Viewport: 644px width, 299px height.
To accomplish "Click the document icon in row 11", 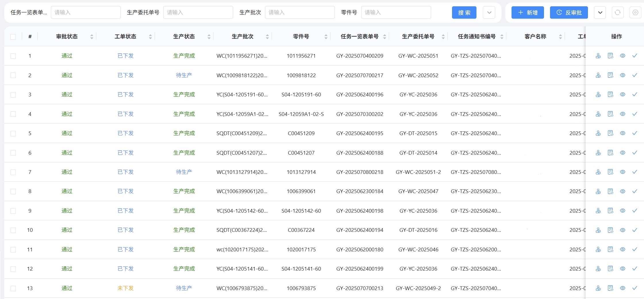I will 610,249.
